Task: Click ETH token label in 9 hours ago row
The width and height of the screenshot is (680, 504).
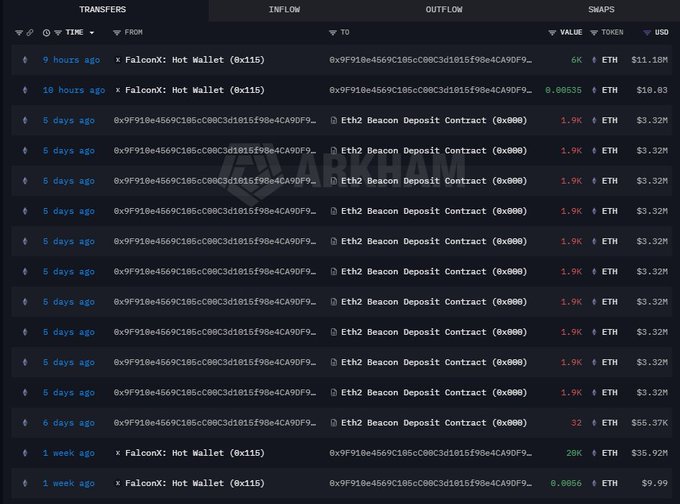Action: click(x=609, y=60)
